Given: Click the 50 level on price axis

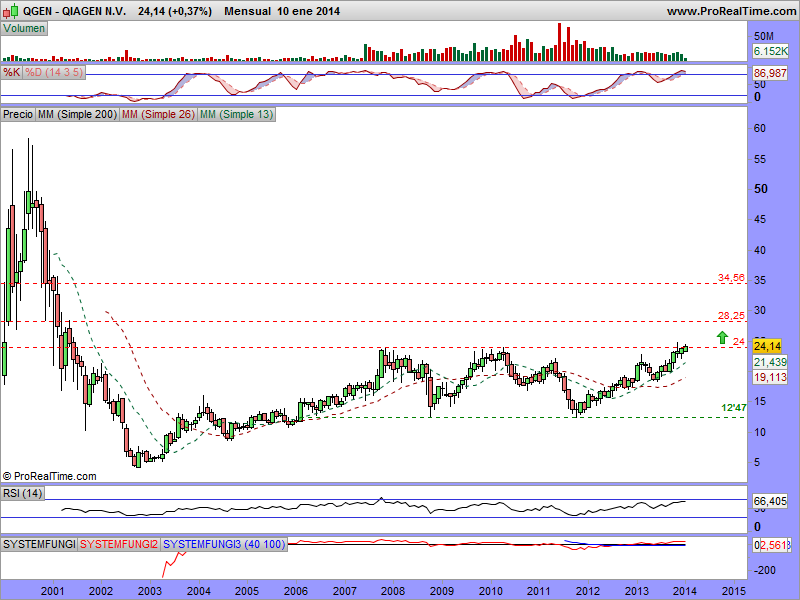Looking at the screenshot, I should click(x=761, y=189).
